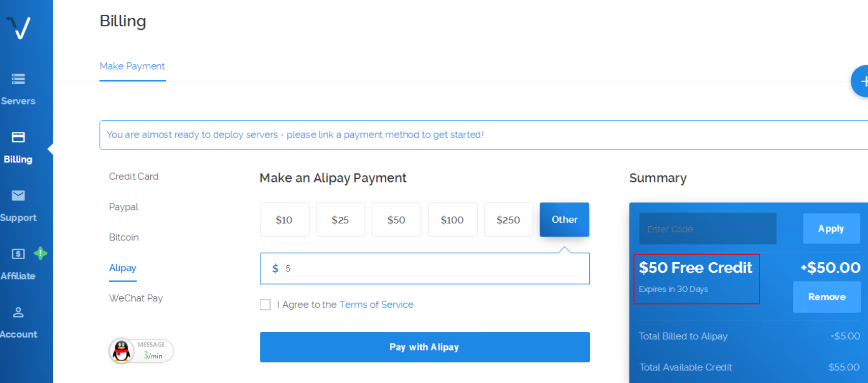Open the Support envelope icon
Viewport: 868px width, 383px height.
point(18,196)
